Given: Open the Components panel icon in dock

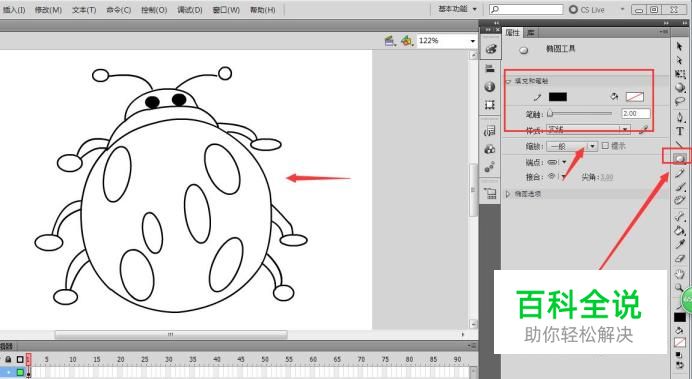Looking at the screenshot, I should tap(490, 149).
